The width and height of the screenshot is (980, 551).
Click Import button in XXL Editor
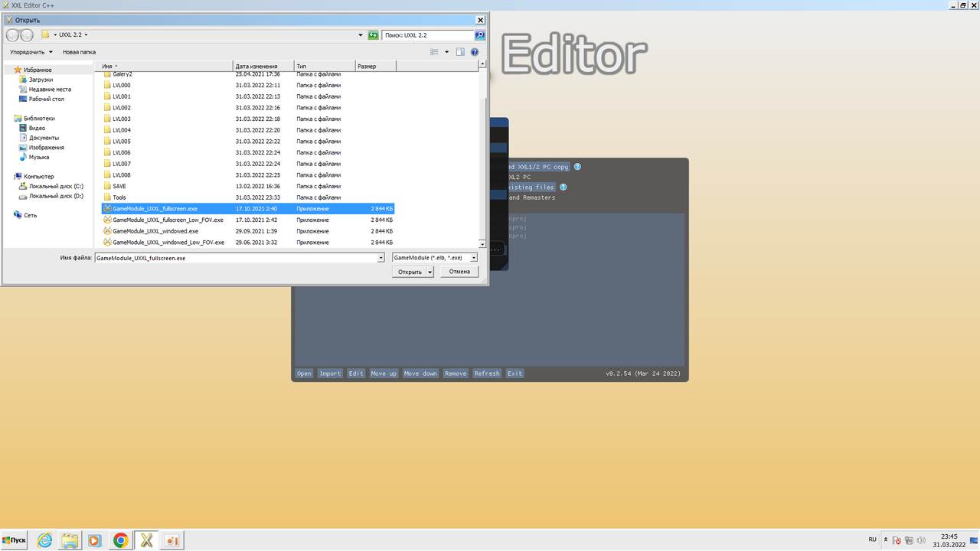pos(330,373)
